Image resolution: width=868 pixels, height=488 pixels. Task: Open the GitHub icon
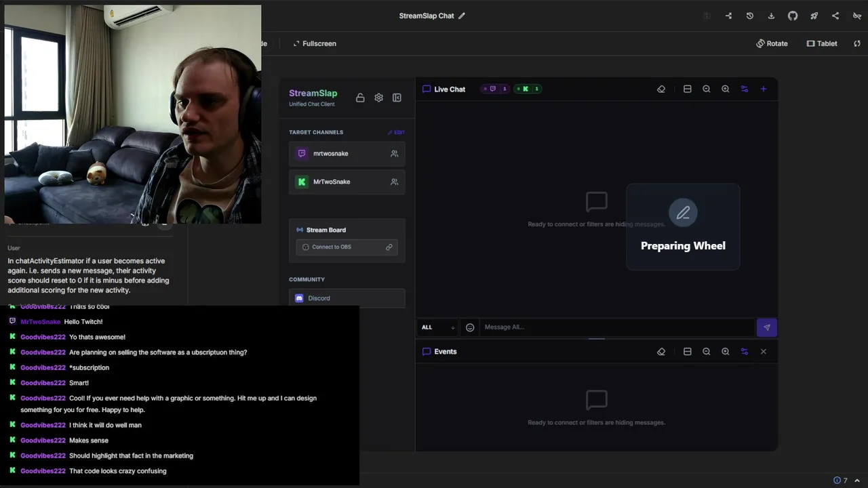point(793,16)
